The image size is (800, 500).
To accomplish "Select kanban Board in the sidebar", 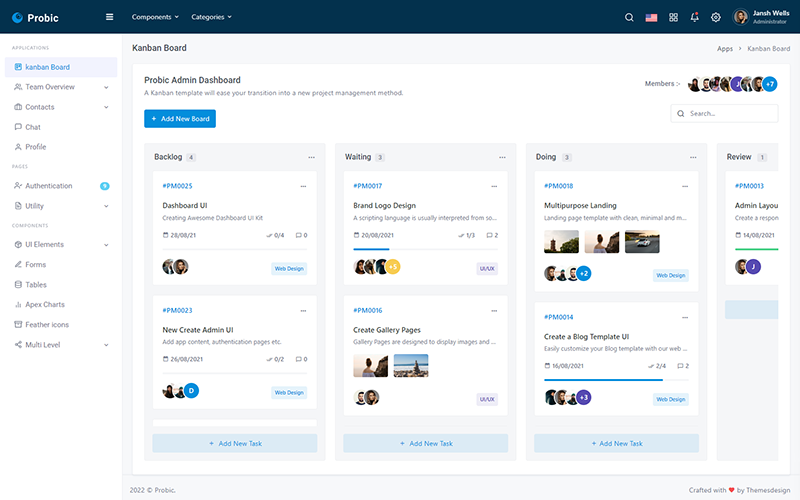I will [x=61, y=67].
